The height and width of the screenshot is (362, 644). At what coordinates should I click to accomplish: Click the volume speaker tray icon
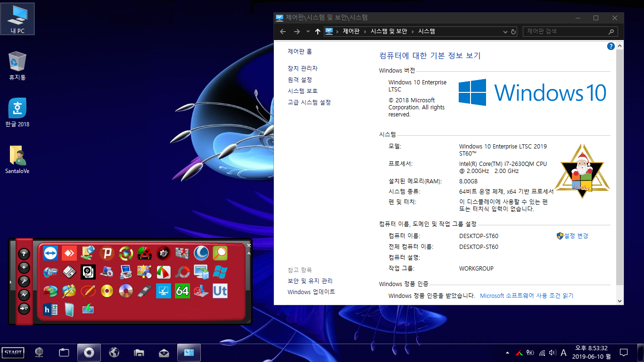[553, 353]
